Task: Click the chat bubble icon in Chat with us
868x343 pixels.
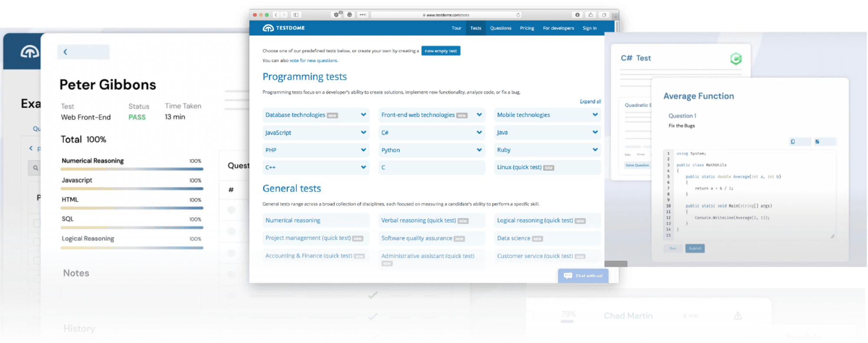Action: coord(568,276)
